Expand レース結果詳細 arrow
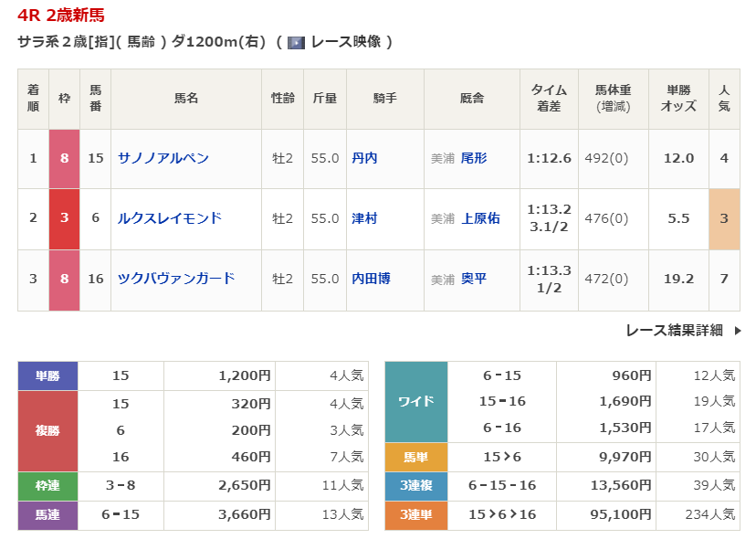This screenshot has width=756, height=539. tap(738, 331)
